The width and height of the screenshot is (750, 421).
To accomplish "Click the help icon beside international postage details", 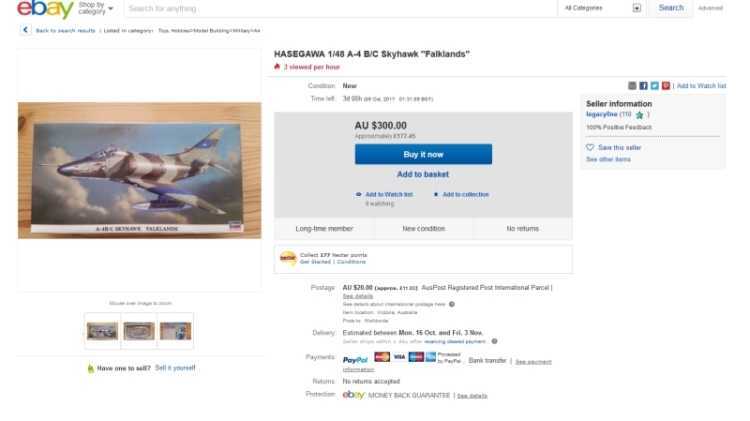I will click(452, 304).
